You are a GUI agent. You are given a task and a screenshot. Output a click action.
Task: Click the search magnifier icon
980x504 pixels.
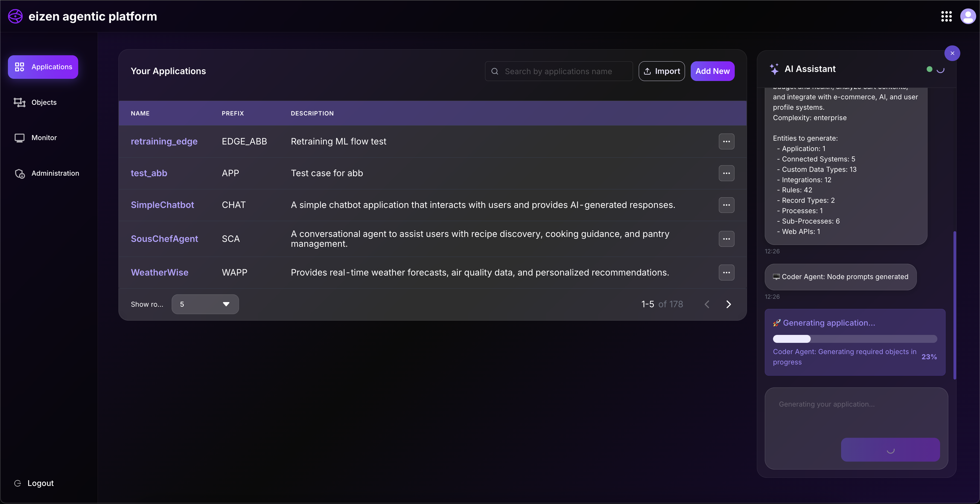click(495, 71)
